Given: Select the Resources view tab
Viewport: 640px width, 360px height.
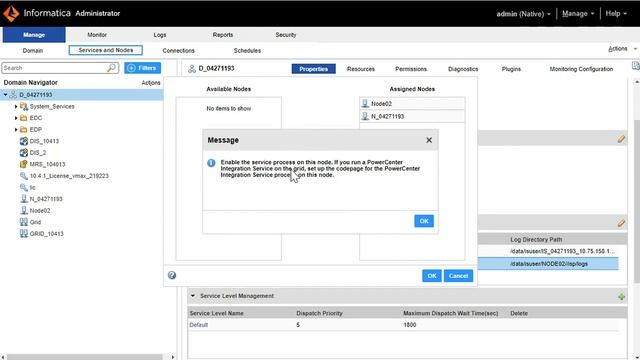Looking at the screenshot, I should coord(361,69).
